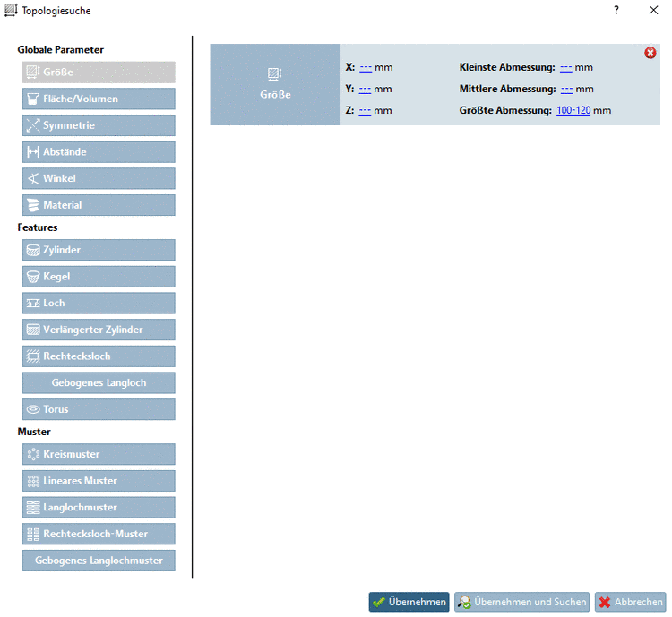Edit the Kleinste Abmessung value
Image resolution: width=672 pixels, height=617 pixels.
click(566, 68)
